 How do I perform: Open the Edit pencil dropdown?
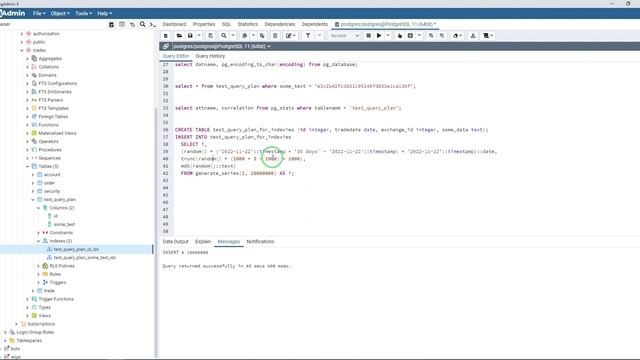[x=291, y=36]
